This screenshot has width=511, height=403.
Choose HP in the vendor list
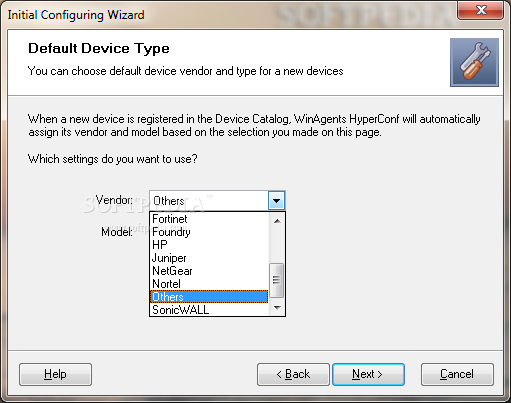tap(209, 245)
